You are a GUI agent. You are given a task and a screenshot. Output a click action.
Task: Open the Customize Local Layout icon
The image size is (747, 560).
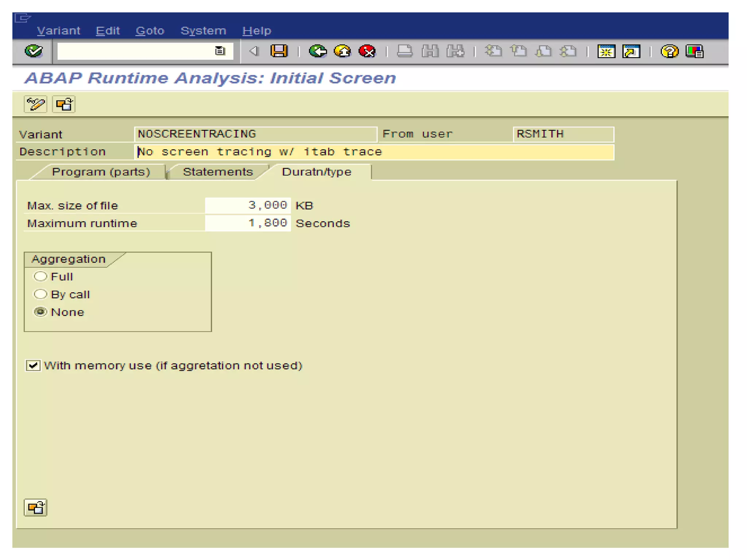click(x=694, y=51)
